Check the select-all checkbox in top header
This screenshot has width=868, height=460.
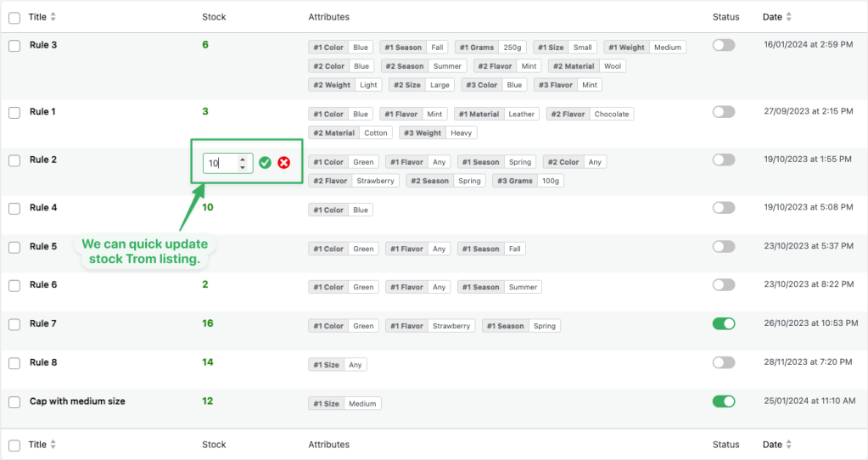[14, 18]
